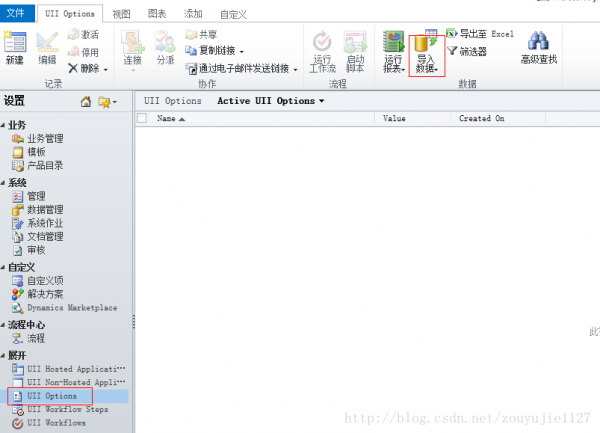Viewport: 600px width, 433px height.
Task: Click the 运行报表 (Run report) icon
Action: 393,41
